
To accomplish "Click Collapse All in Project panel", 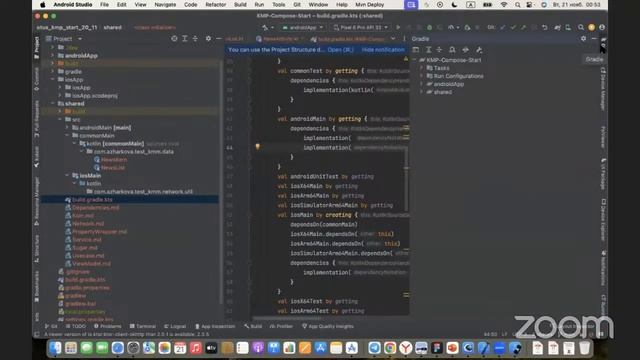I will pyautogui.click(x=195, y=38).
